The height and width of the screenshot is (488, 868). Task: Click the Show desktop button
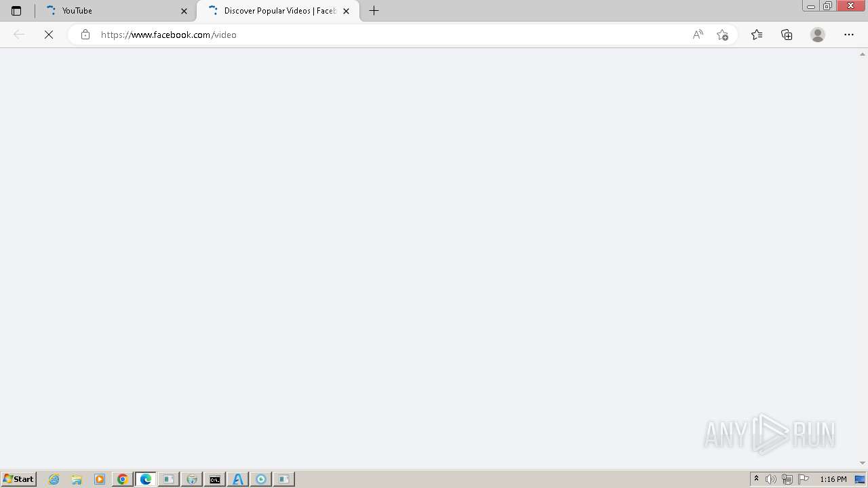pos(861,479)
